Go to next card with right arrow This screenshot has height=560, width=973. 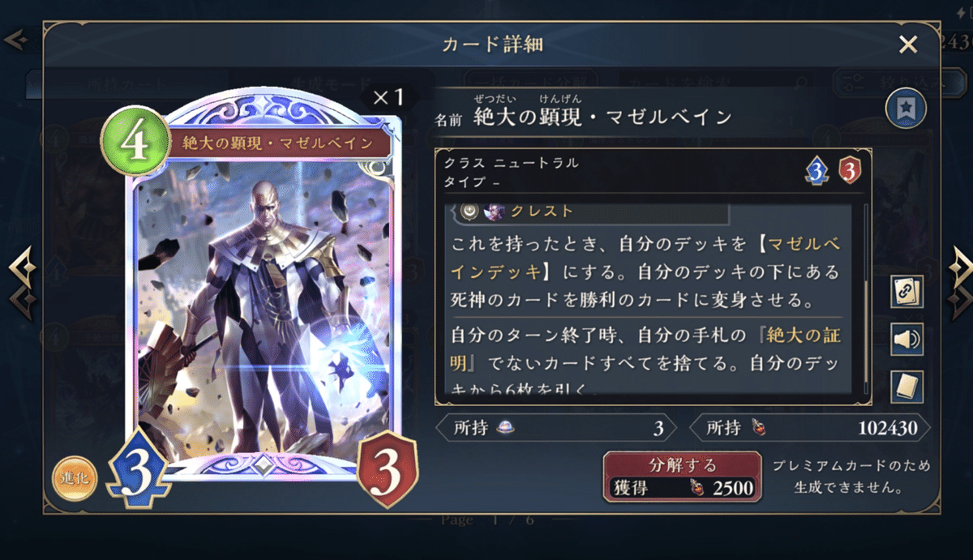[x=960, y=280]
